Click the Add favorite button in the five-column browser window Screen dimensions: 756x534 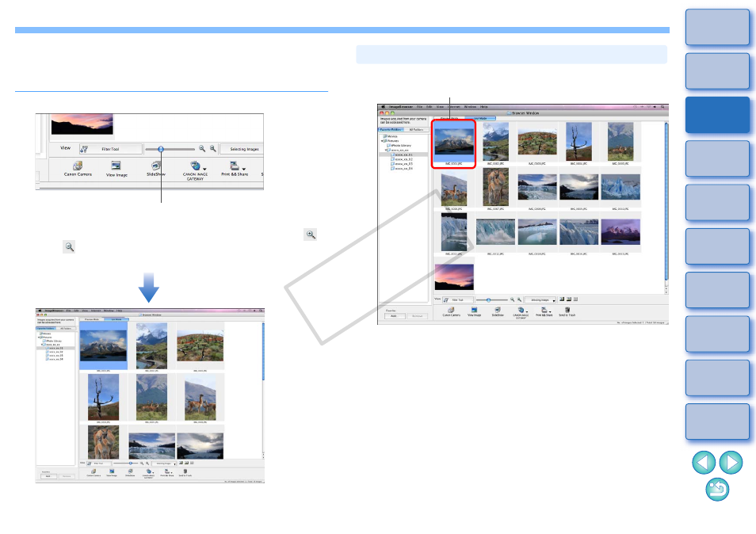pyautogui.click(x=393, y=316)
